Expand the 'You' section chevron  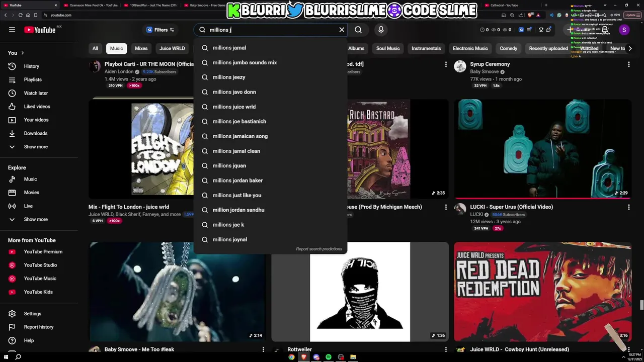click(x=22, y=53)
